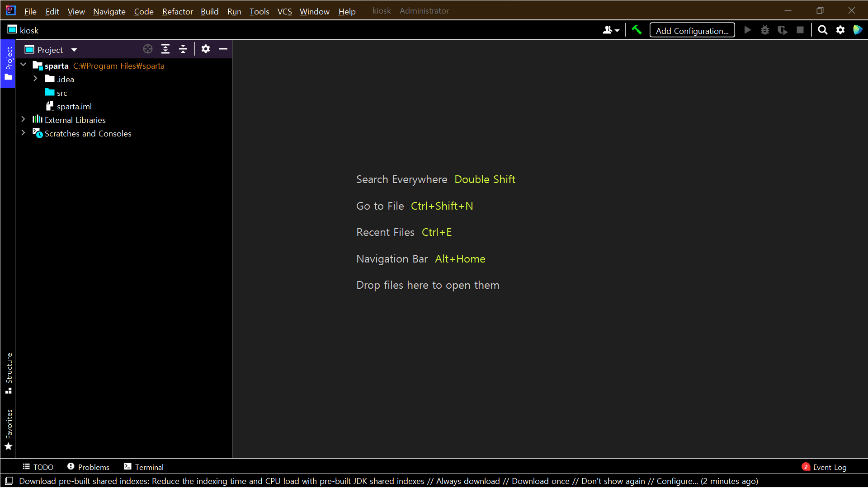Click the Build project hammer icon
The width and height of the screenshot is (868, 488).
click(637, 30)
